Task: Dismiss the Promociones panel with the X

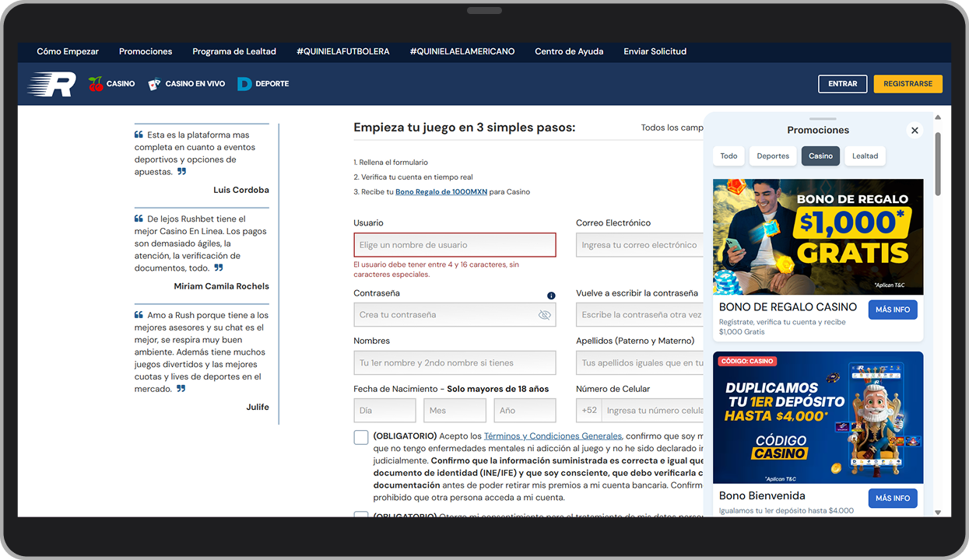Action: tap(915, 130)
